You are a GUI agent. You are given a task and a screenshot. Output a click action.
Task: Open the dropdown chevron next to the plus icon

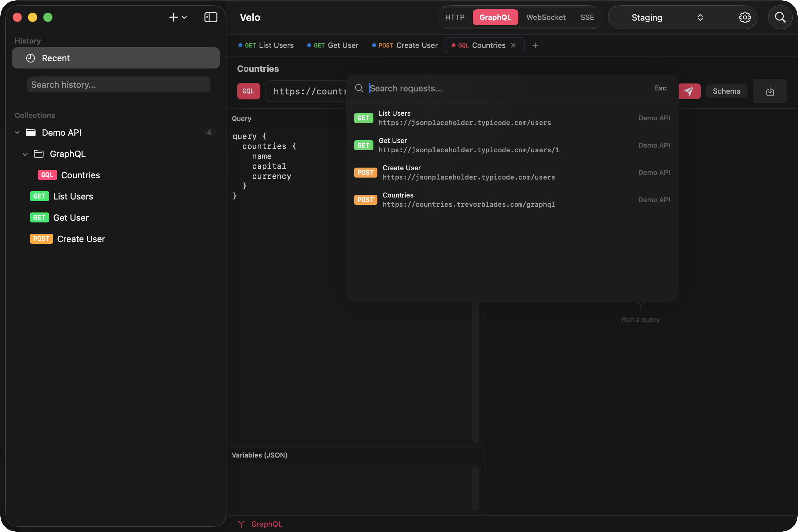(184, 18)
